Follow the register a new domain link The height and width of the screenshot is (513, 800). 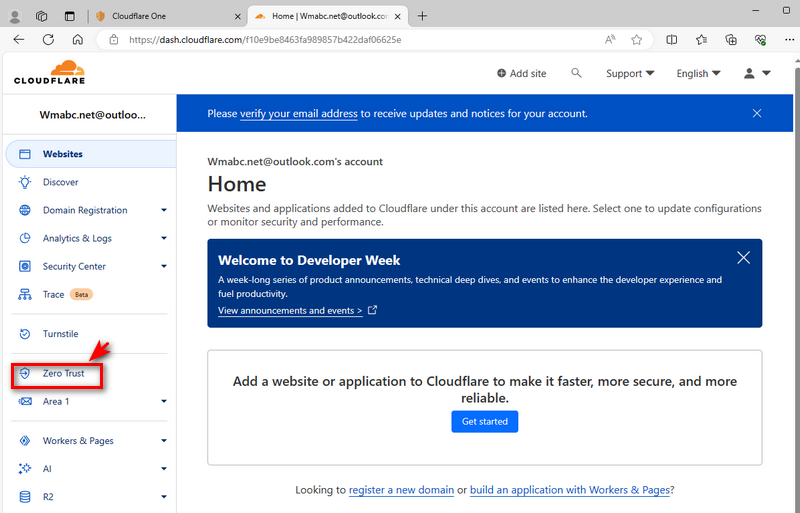point(401,490)
